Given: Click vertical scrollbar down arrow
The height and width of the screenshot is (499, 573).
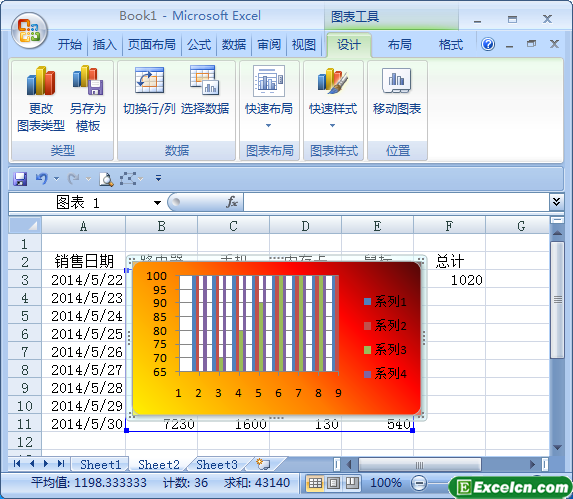Looking at the screenshot, I should [557, 447].
